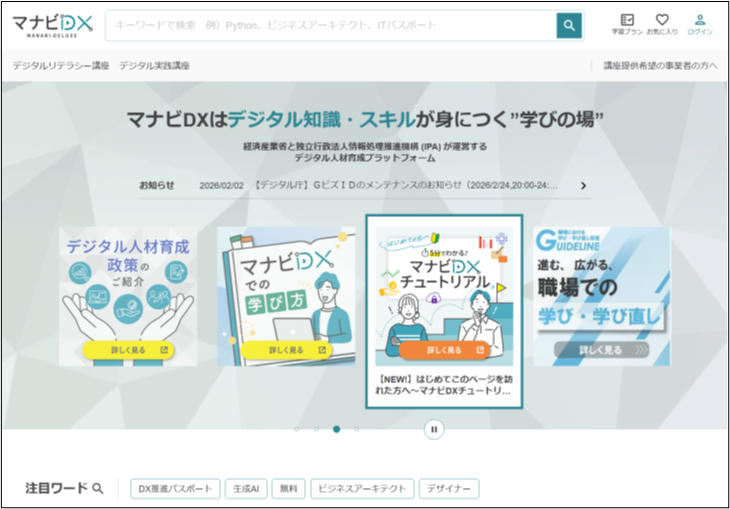
Task: Click 詳しく見る on チュートリアル banner
Action: click(442, 350)
